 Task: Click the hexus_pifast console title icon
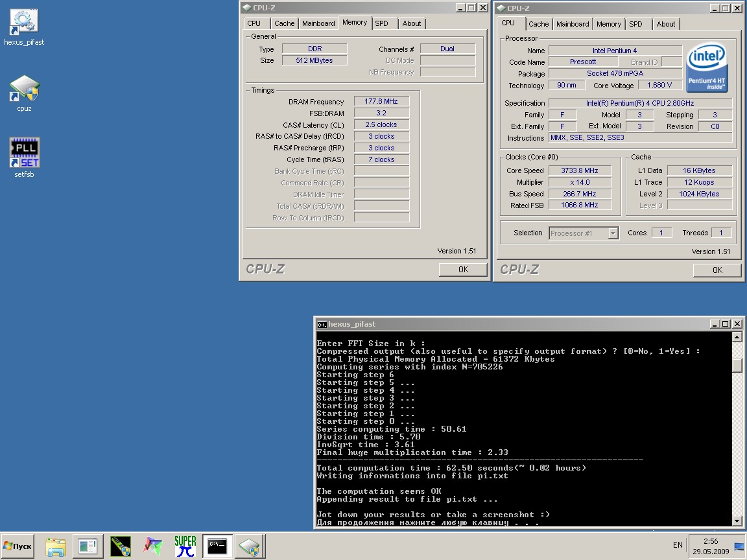click(x=322, y=324)
